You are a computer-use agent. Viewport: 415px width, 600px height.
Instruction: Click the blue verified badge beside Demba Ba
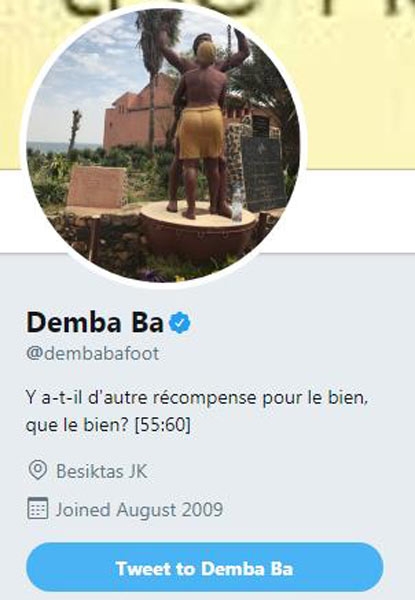180,322
